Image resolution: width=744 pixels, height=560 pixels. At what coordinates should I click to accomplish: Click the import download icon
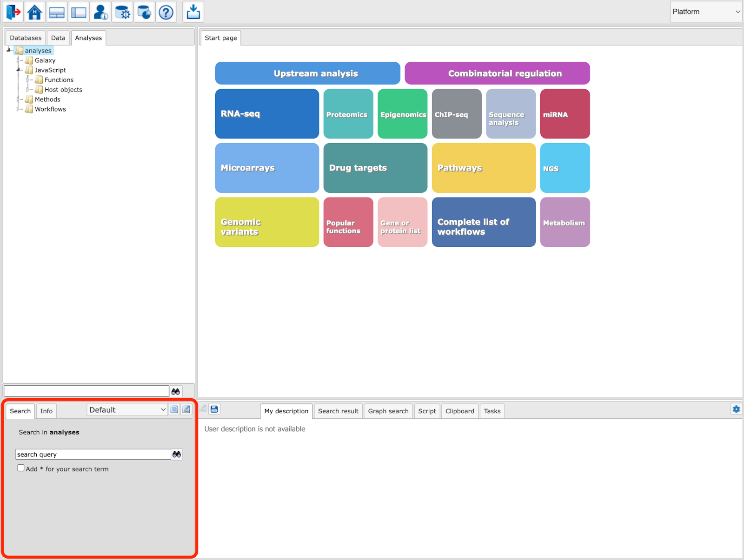[193, 12]
